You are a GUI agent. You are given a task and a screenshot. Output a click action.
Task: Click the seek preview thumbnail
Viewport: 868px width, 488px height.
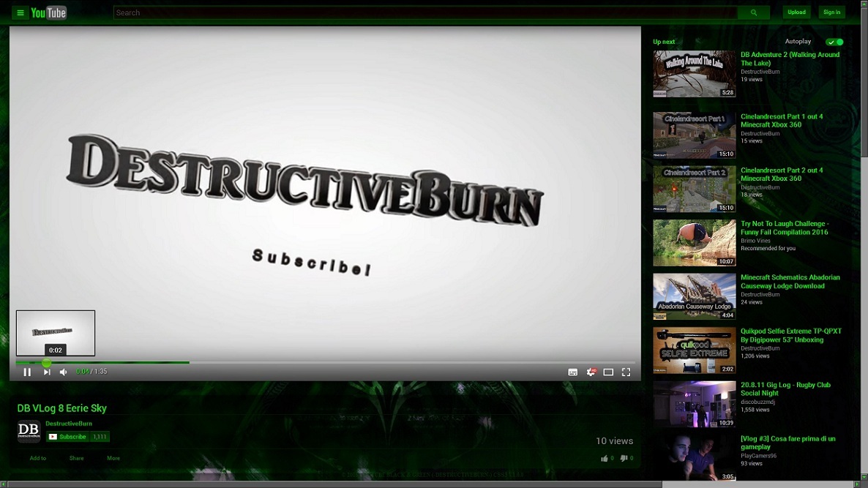point(56,333)
